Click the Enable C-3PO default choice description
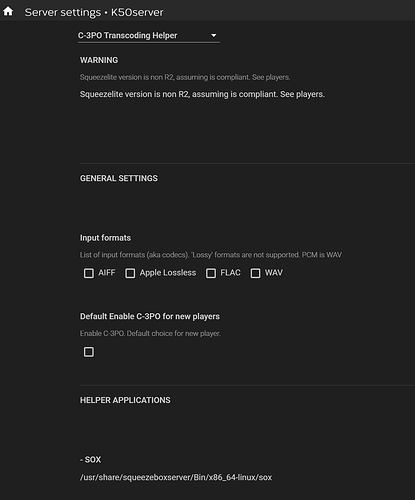 [x=150, y=333]
